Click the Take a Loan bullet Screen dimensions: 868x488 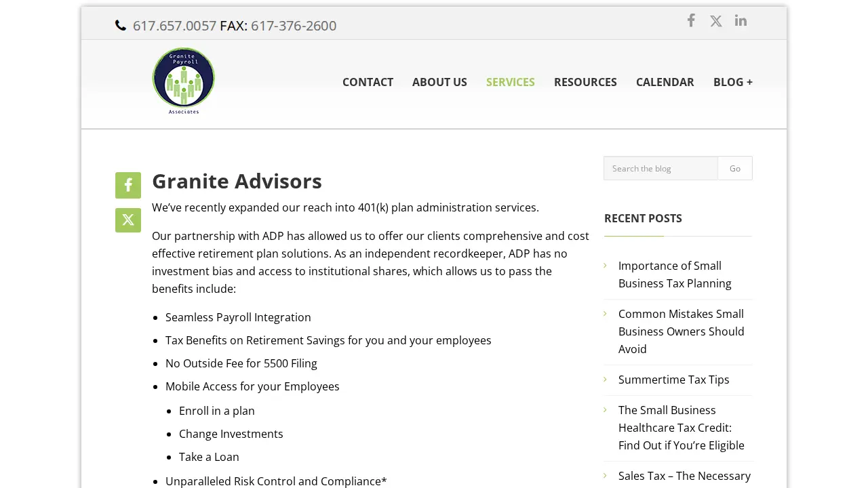[209, 457]
